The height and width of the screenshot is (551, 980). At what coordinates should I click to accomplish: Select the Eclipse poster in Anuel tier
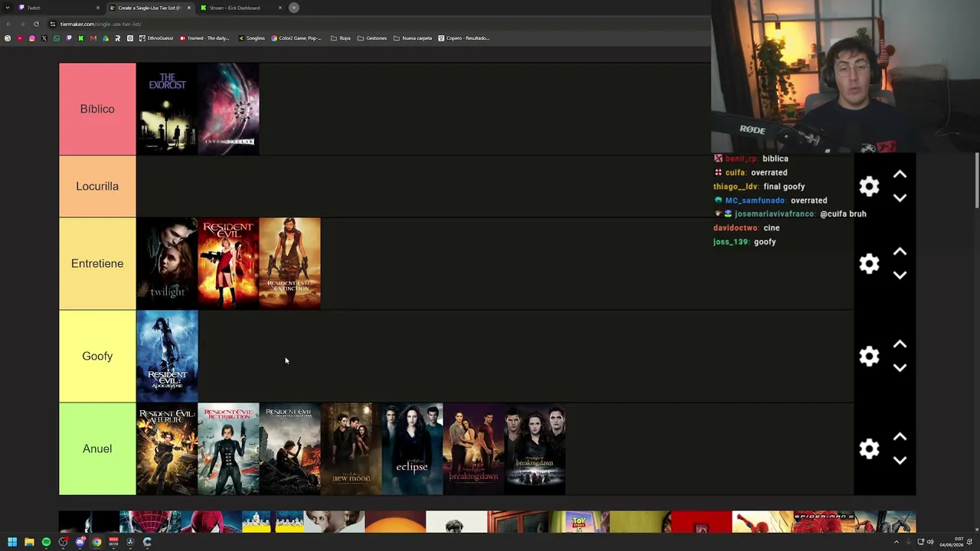tap(412, 448)
